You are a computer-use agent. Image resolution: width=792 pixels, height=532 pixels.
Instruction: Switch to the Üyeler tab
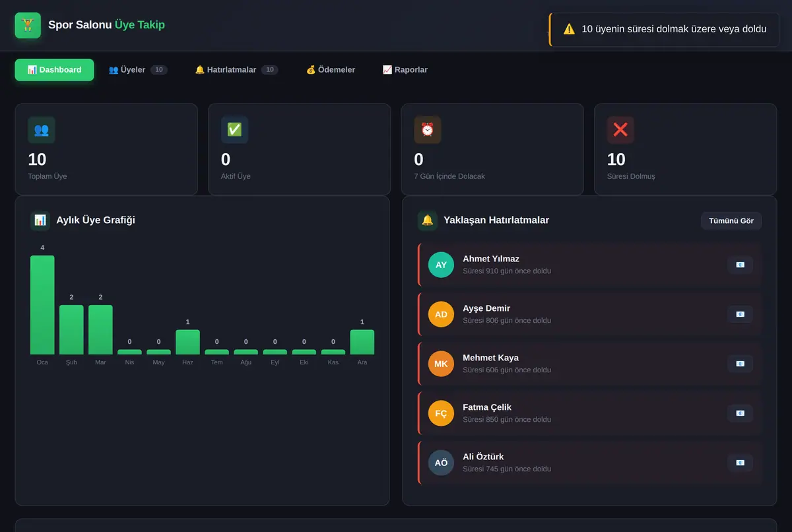click(x=137, y=70)
